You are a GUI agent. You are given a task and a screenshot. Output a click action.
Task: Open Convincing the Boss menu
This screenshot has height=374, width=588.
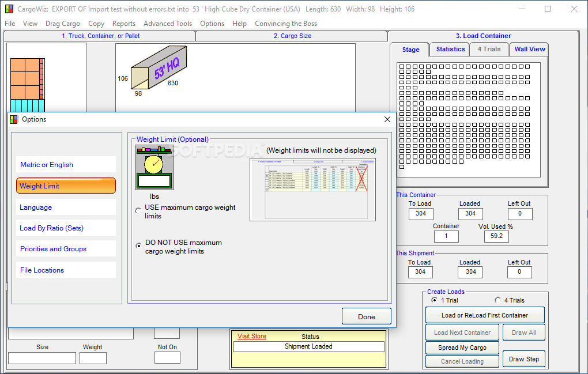click(286, 24)
